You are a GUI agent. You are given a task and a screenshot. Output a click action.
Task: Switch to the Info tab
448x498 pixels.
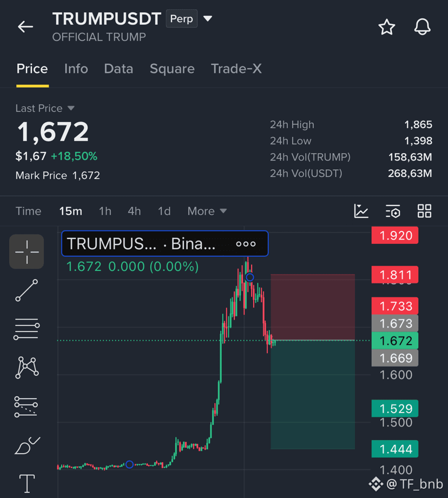pos(76,69)
